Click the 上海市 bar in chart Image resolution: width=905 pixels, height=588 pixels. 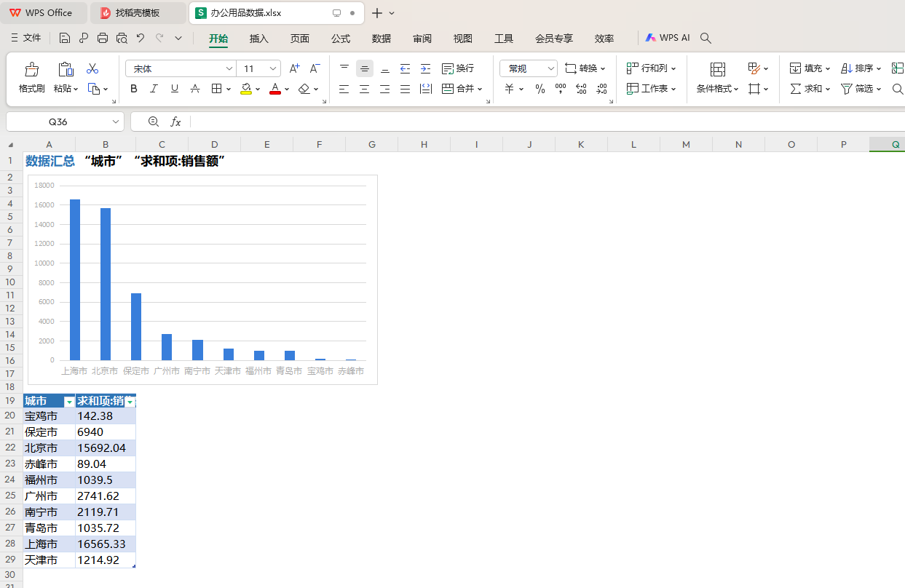coord(75,279)
